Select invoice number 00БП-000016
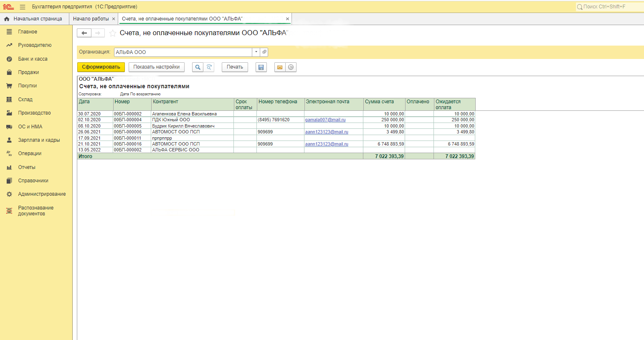The height and width of the screenshot is (340, 644). (x=132, y=144)
